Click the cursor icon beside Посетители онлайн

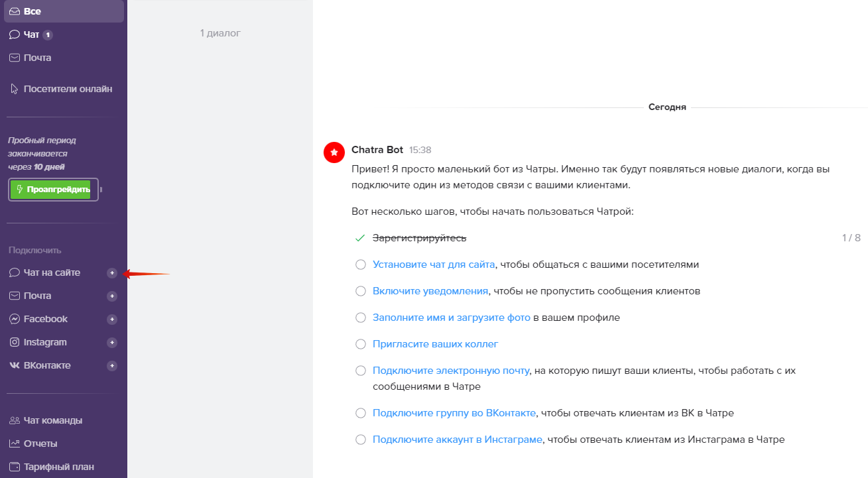coord(15,89)
